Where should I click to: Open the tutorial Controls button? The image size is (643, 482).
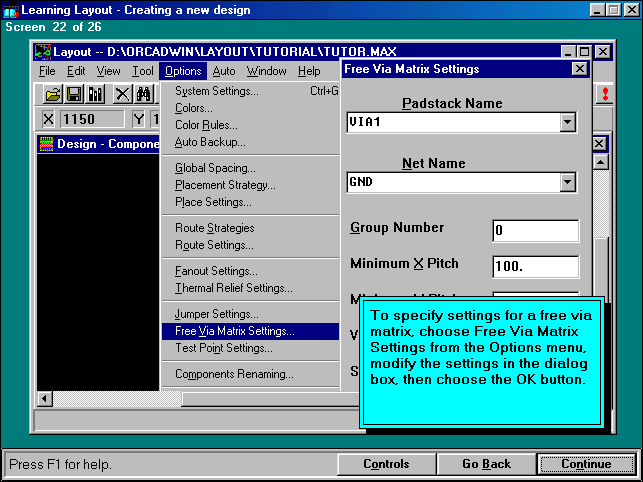pyautogui.click(x=385, y=464)
